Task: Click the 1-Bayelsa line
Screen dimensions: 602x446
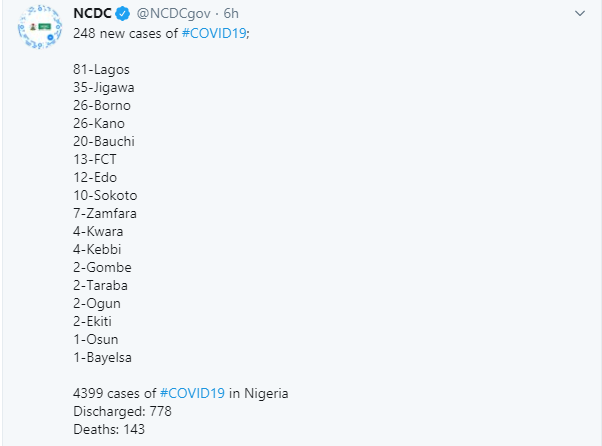Action: (x=103, y=358)
